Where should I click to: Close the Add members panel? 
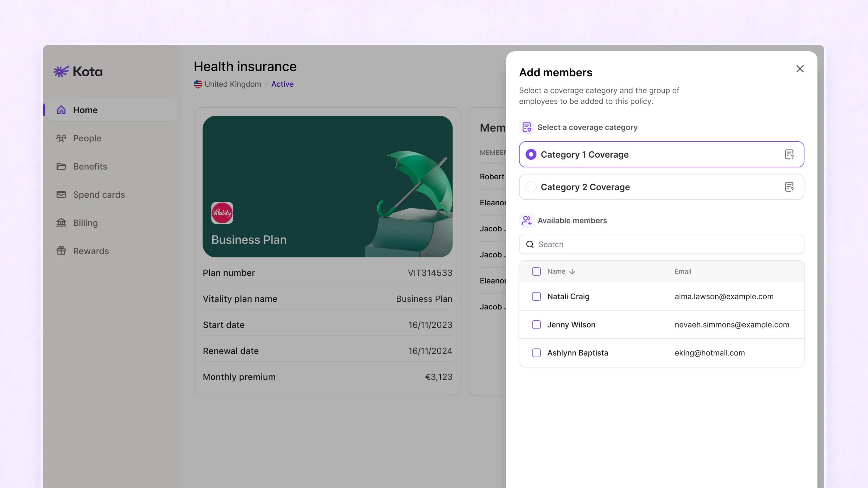800,69
